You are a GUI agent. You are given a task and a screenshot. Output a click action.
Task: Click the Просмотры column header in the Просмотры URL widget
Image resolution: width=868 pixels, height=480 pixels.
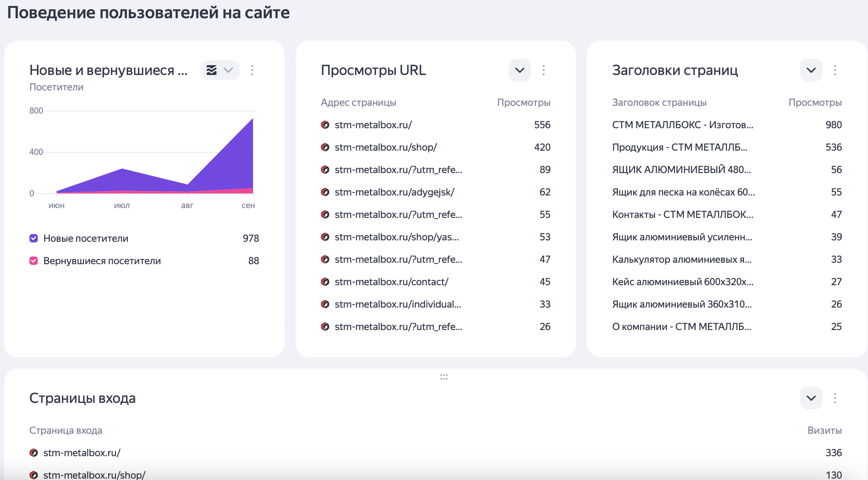click(x=524, y=102)
